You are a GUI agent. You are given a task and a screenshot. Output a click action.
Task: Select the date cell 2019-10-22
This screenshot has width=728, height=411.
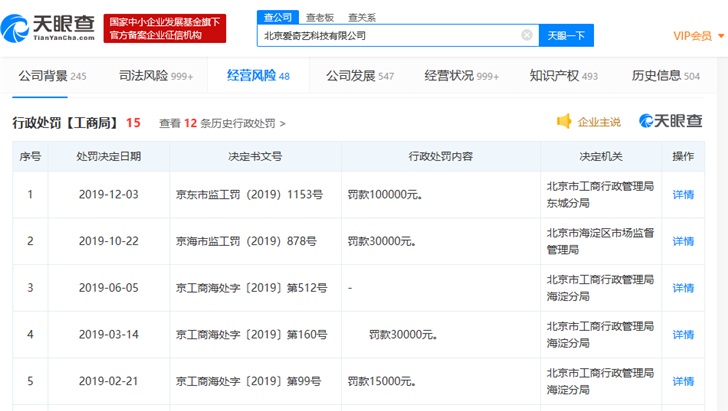point(109,241)
